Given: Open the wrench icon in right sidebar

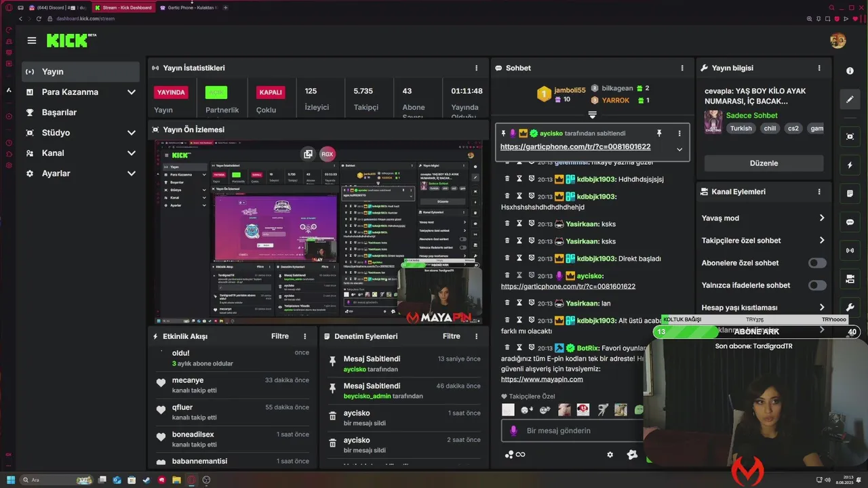Looking at the screenshot, I should [x=850, y=307].
